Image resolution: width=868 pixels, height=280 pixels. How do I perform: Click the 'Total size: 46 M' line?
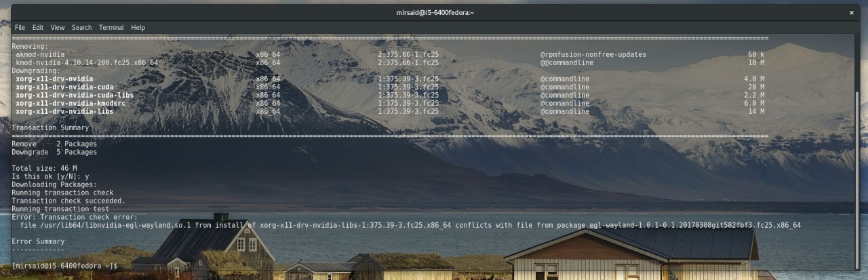(44, 168)
